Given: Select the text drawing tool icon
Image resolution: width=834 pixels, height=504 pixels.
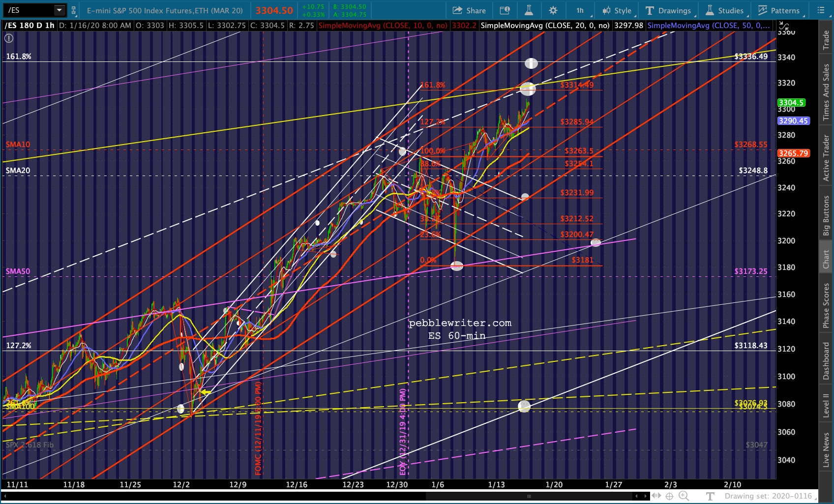Looking at the screenshot, I should (710, 496).
